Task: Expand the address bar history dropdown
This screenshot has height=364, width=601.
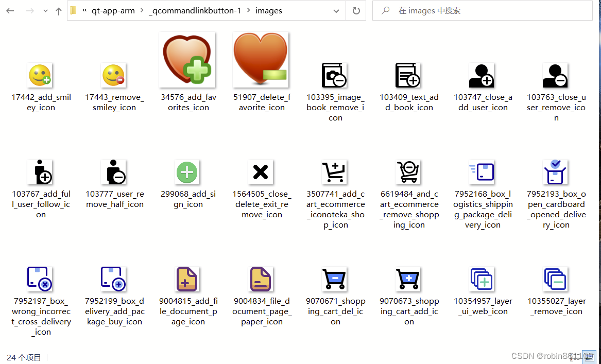Action: [336, 10]
